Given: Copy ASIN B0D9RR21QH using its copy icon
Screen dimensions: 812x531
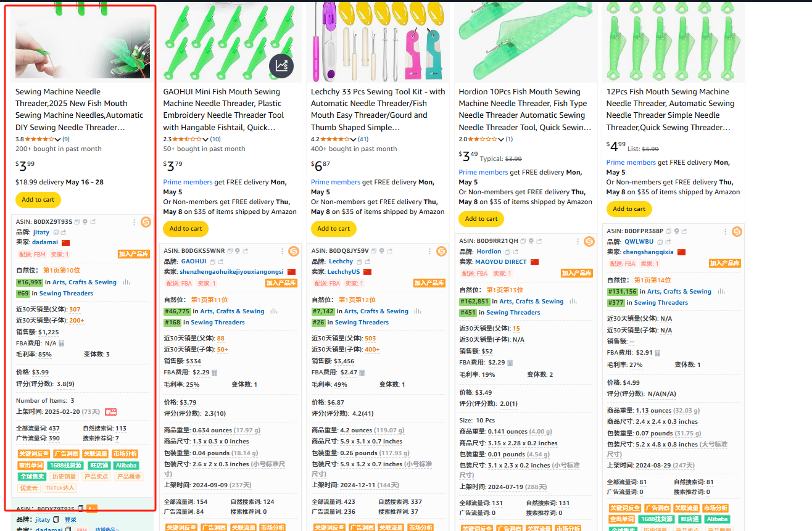Looking at the screenshot, I should point(524,241).
